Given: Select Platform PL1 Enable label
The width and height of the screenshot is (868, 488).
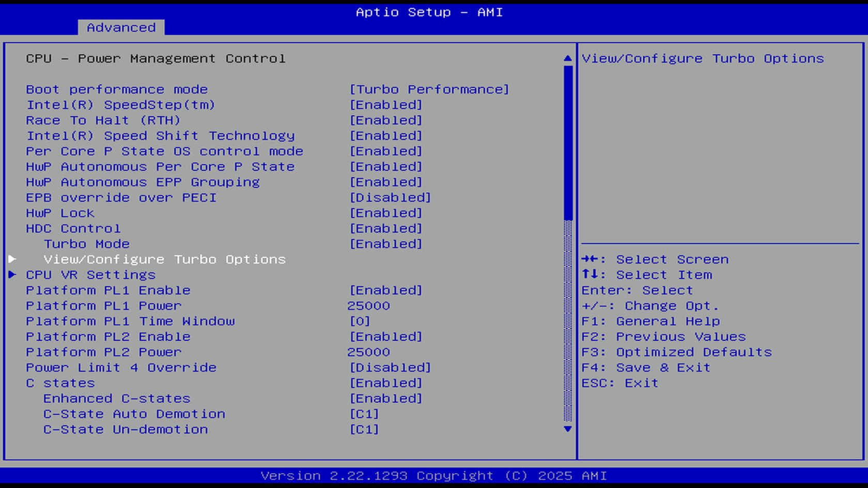Looking at the screenshot, I should [x=108, y=290].
